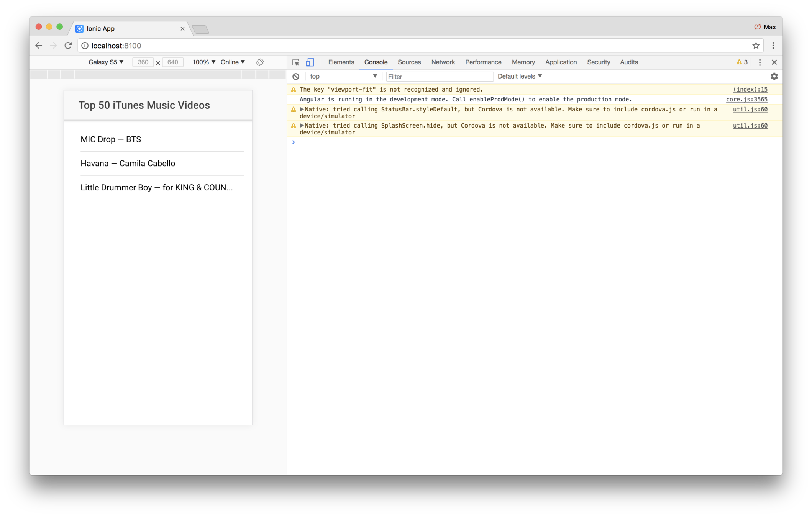Click the warnings count badge
The width and height of the screenshot is (812, 517).
742,62
